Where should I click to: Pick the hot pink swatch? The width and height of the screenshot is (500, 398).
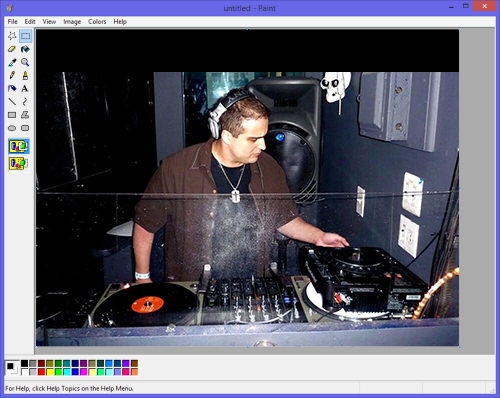[126, 372]
